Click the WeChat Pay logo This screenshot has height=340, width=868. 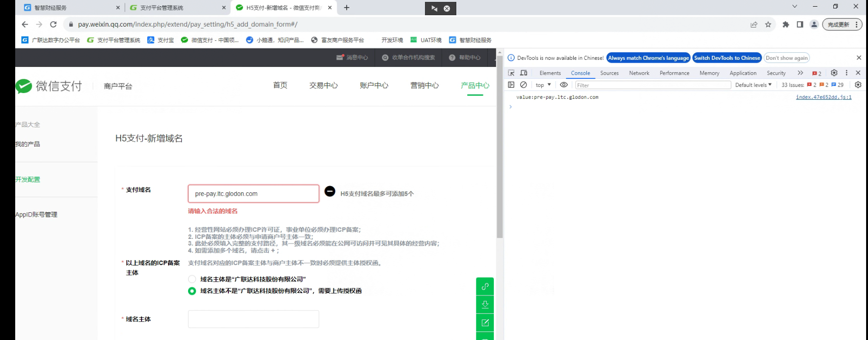pos(49,86)
